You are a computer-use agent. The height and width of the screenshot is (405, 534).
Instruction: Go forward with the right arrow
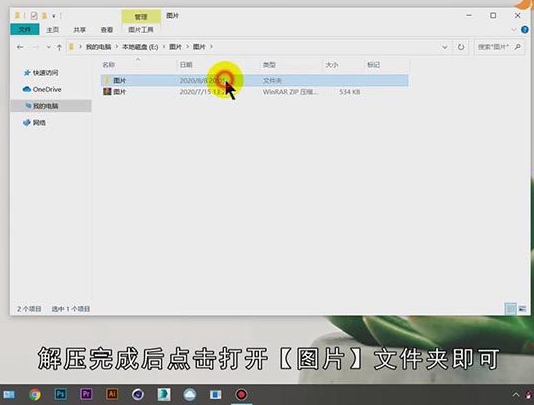[x=35, y=47]
